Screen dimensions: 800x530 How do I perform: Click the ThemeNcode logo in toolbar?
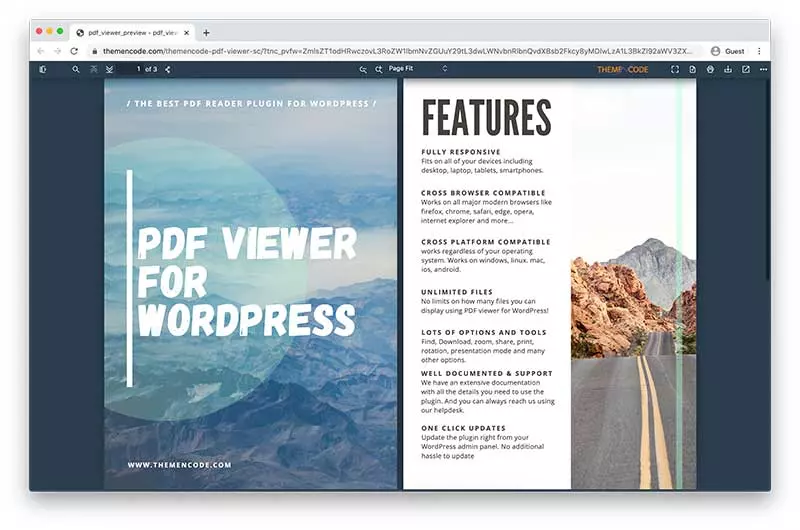pyautogui.click(x=622, y=69)
